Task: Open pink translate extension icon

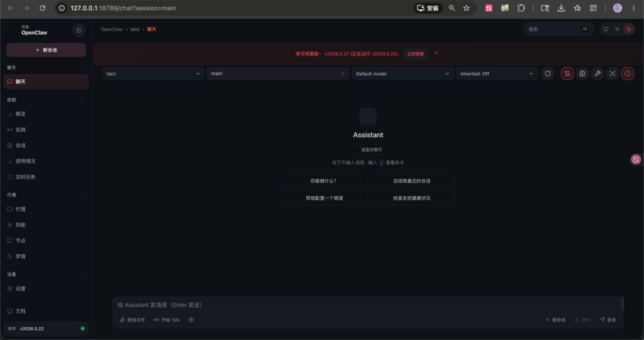Action: point(489,8)
